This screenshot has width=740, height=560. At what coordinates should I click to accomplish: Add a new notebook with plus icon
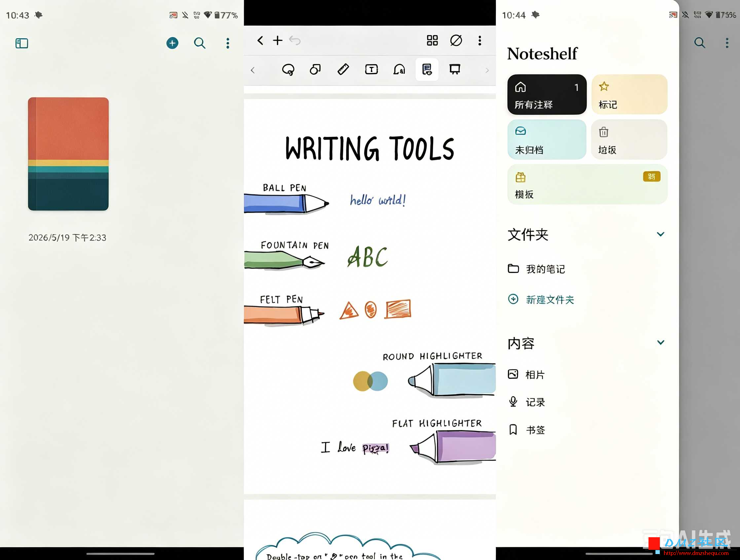point(172,43)
